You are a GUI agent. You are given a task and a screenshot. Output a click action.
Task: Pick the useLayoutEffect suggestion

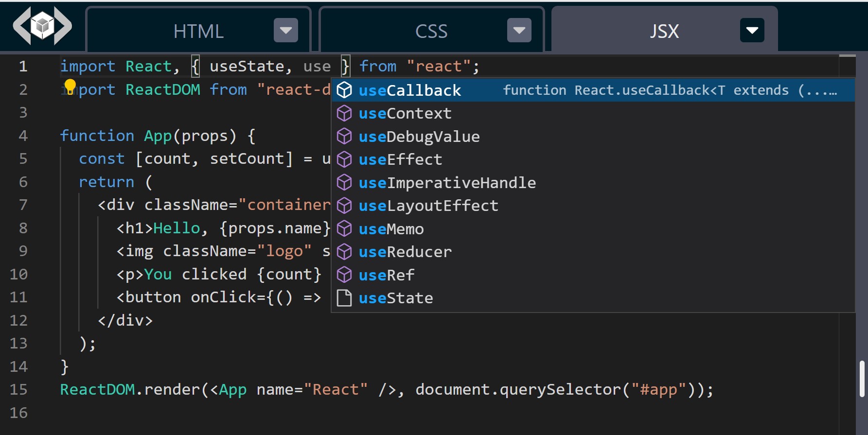[428, 206]
